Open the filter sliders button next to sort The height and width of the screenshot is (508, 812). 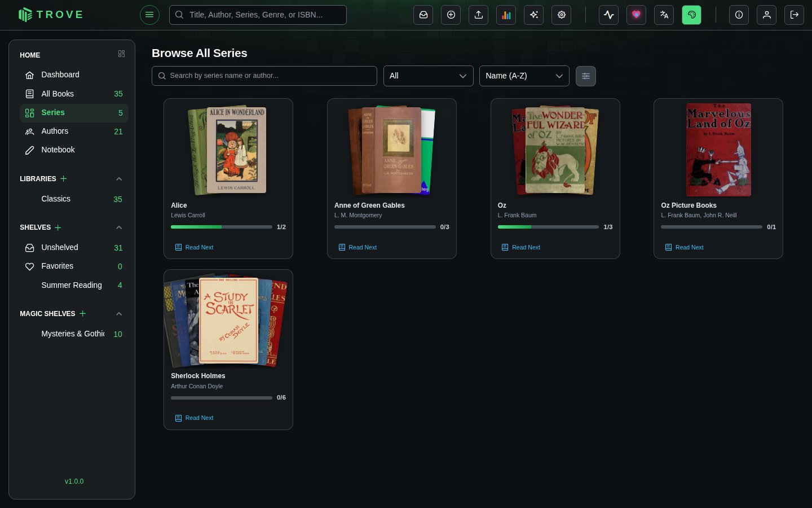tap(586, 76)
